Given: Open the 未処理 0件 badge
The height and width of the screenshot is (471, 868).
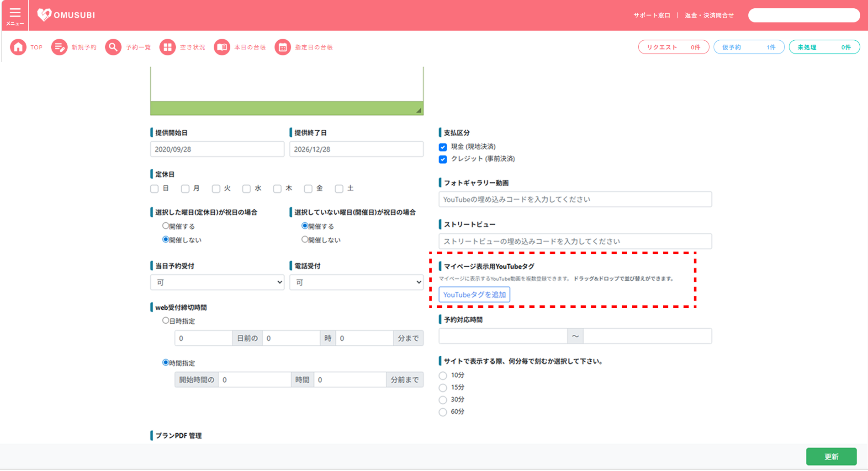Looking at the screenshot, I should [824, 47].
